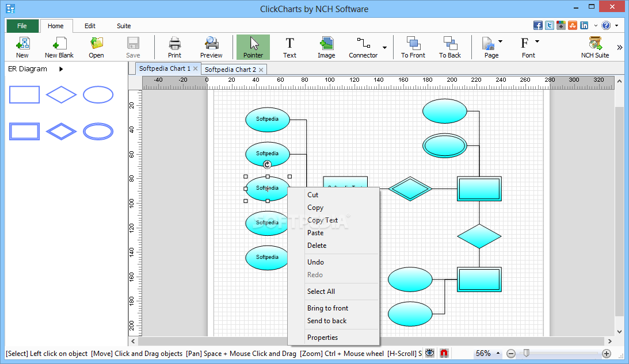Click the vertical scrollbar down arrow
Screen dimensions: 629x364
point(619,332)
